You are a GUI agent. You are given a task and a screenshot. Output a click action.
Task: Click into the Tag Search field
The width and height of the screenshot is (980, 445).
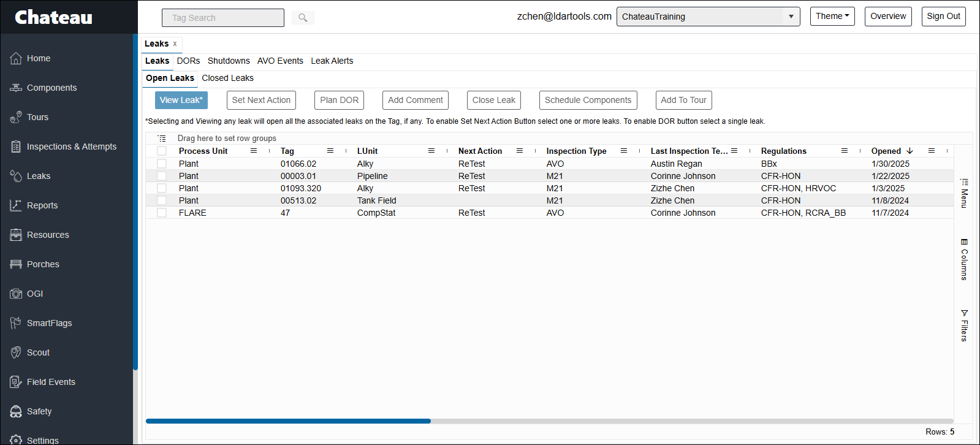coord(223,18)
